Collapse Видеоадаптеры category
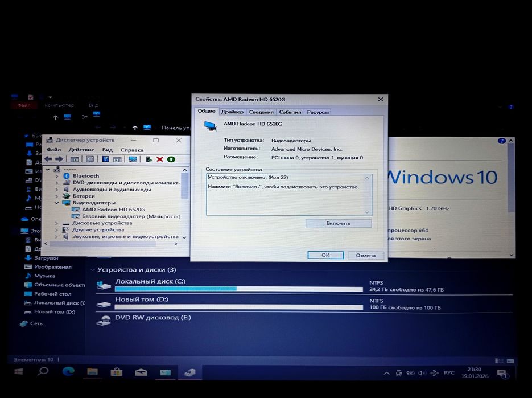Screen dimensions: 532x398 click(x=57, y=203)
